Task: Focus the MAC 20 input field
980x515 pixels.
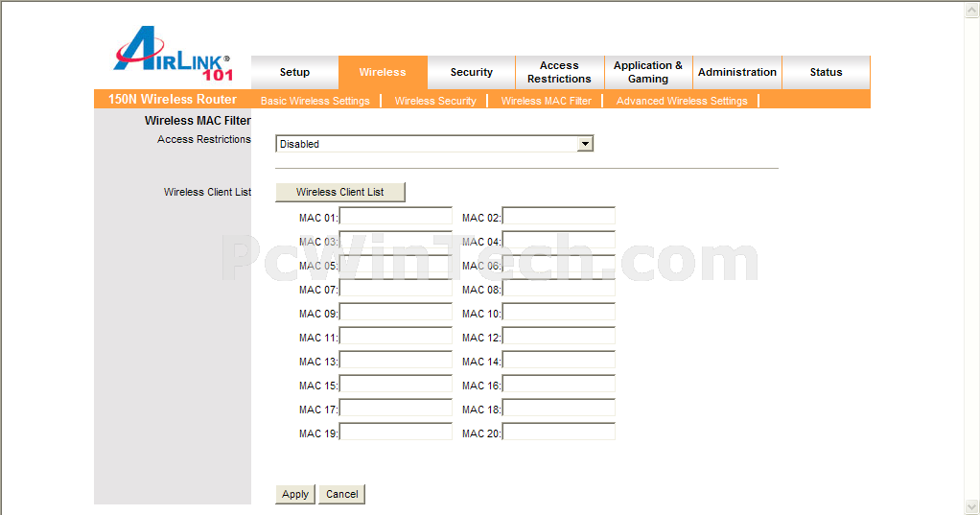Action: pos(559,432)
